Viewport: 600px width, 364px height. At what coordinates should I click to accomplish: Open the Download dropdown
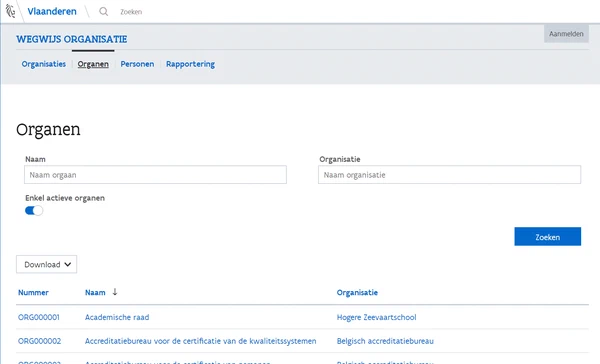tap(46, 264)
